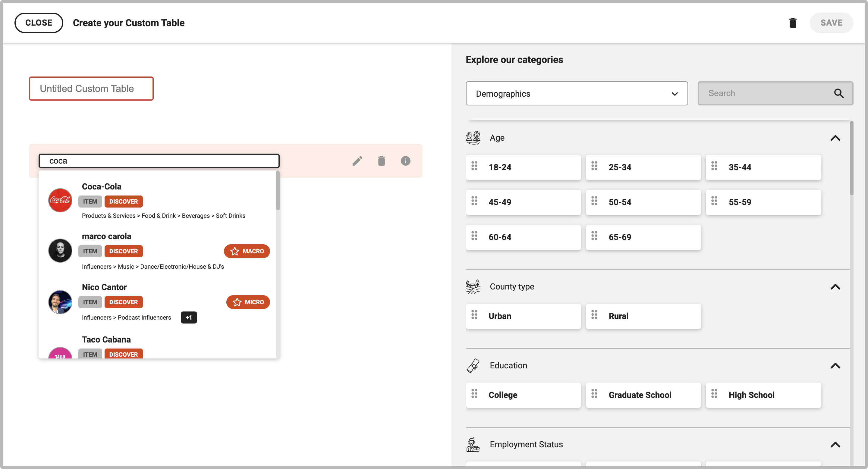The height and width of the screenshot is (469, 868).
Task: Click the header trash icon next to SAVE
Action: coord(793,23)
